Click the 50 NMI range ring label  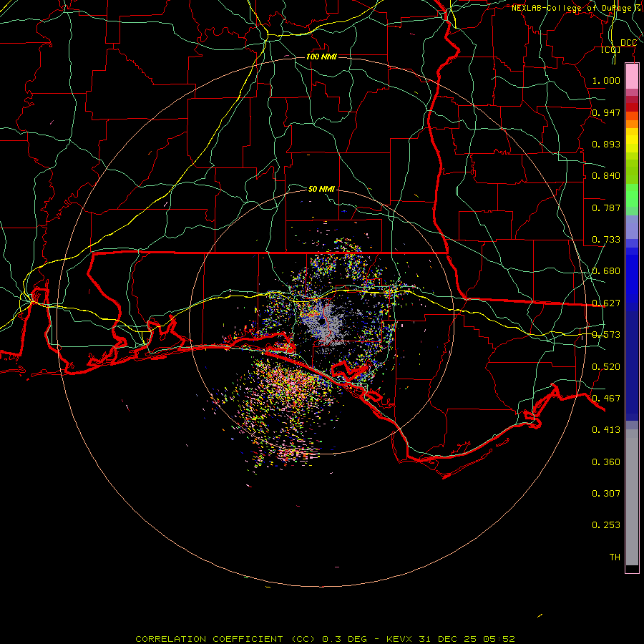[x=321, y=189]
